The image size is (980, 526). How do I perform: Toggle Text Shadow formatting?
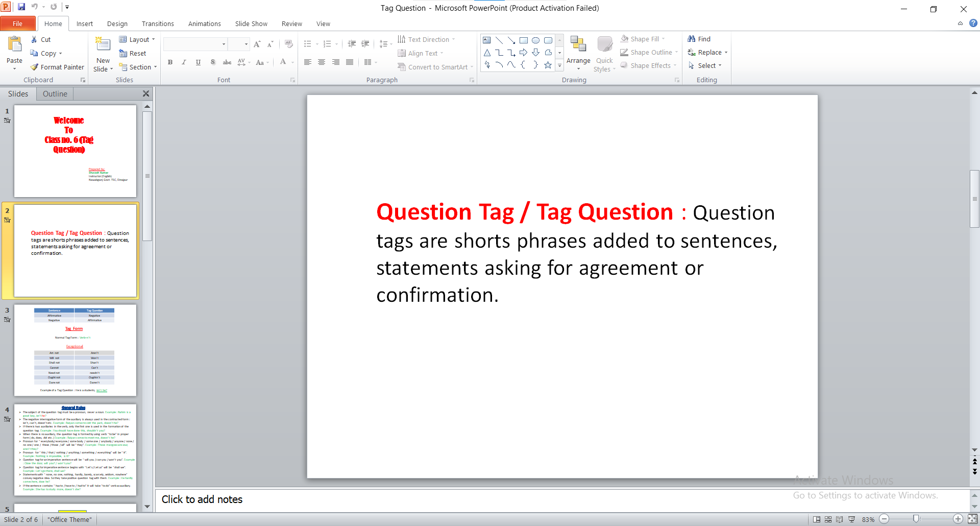pos(213,62)
